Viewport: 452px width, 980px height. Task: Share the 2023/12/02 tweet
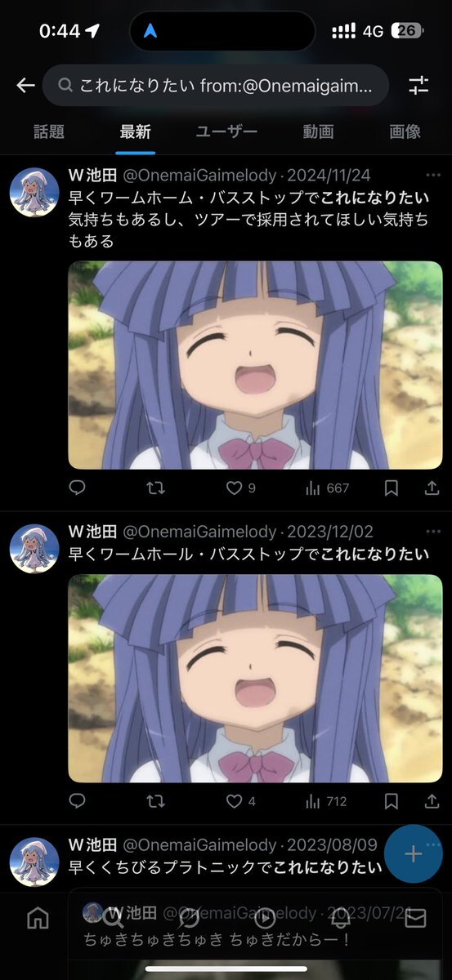coord(432,801)
